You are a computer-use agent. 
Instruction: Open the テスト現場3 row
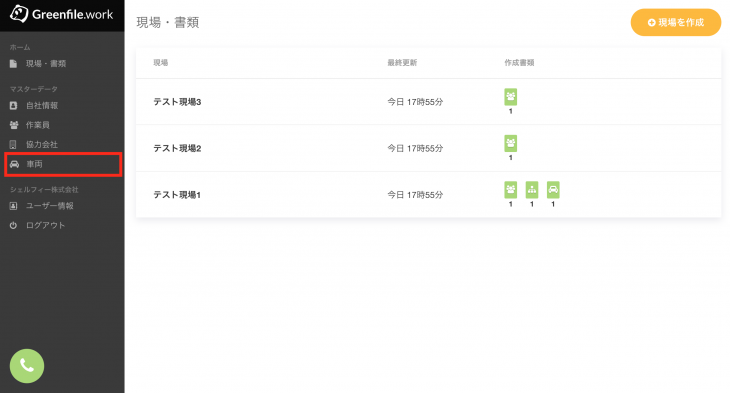(428, 102)
